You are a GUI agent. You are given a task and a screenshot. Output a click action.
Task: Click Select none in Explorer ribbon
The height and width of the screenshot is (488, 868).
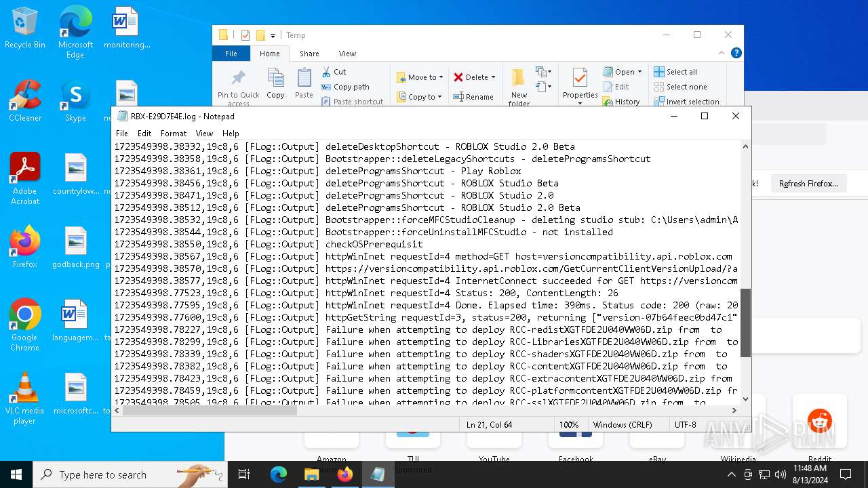(x=680, y=87)
